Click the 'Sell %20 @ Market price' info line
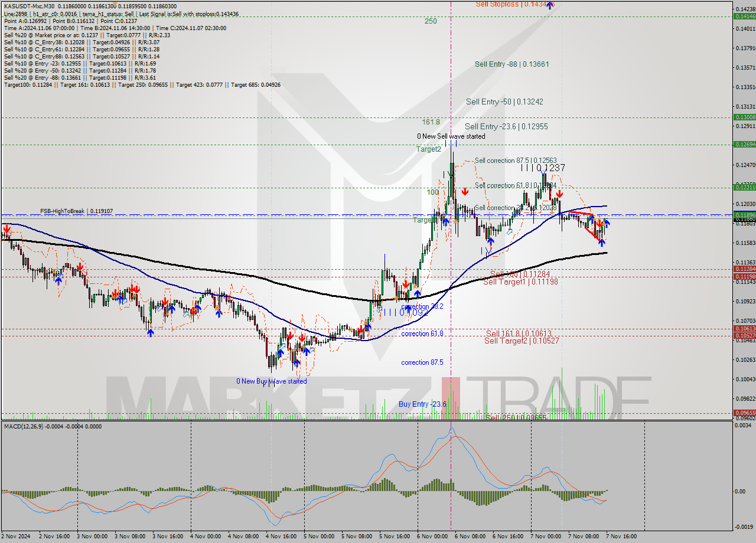 87,35
